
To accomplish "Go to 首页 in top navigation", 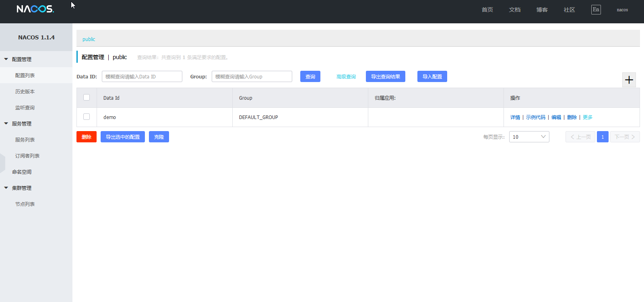I will [487, 10].
